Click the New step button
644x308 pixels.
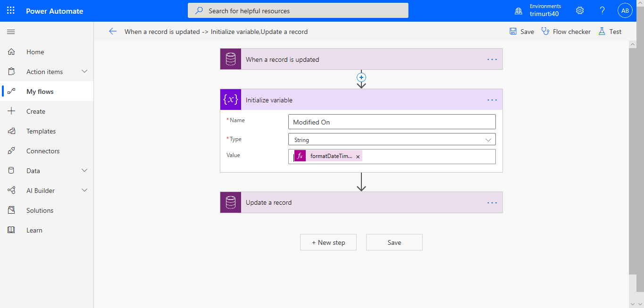[x=328, y=242]
